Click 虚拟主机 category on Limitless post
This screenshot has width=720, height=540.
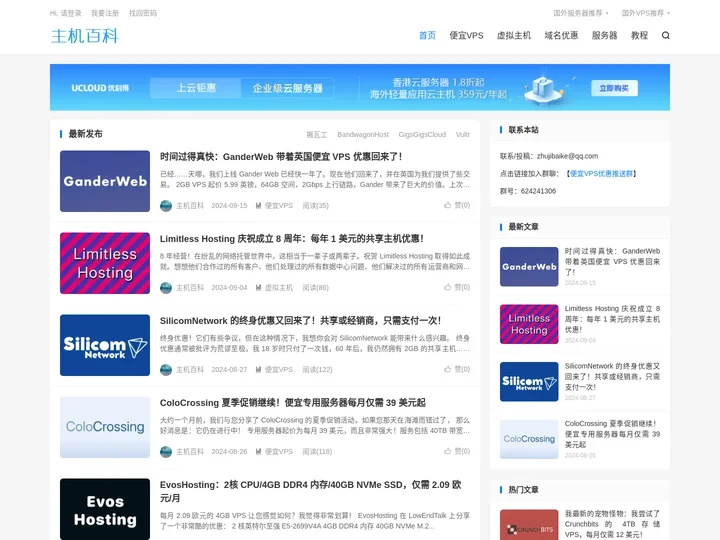click(278, 287)
